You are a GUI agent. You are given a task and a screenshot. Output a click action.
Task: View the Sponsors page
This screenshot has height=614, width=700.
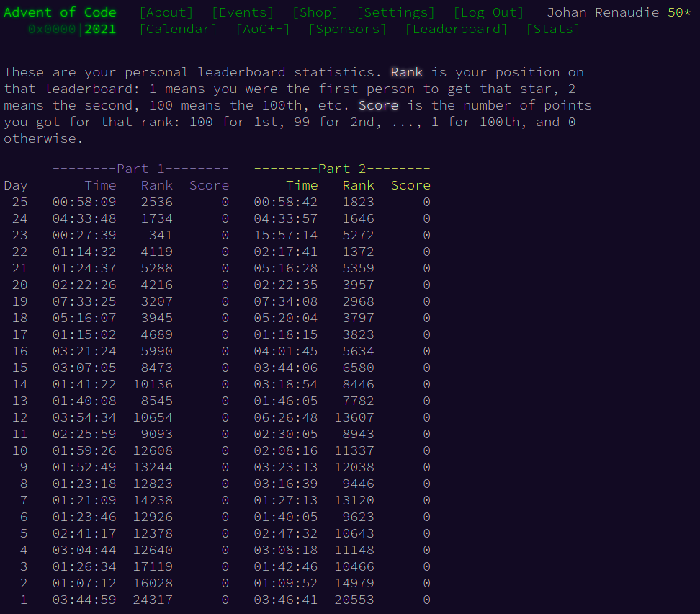(348, 29)
